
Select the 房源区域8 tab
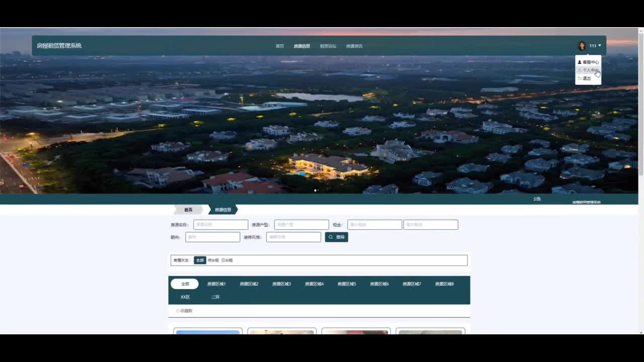444,284
